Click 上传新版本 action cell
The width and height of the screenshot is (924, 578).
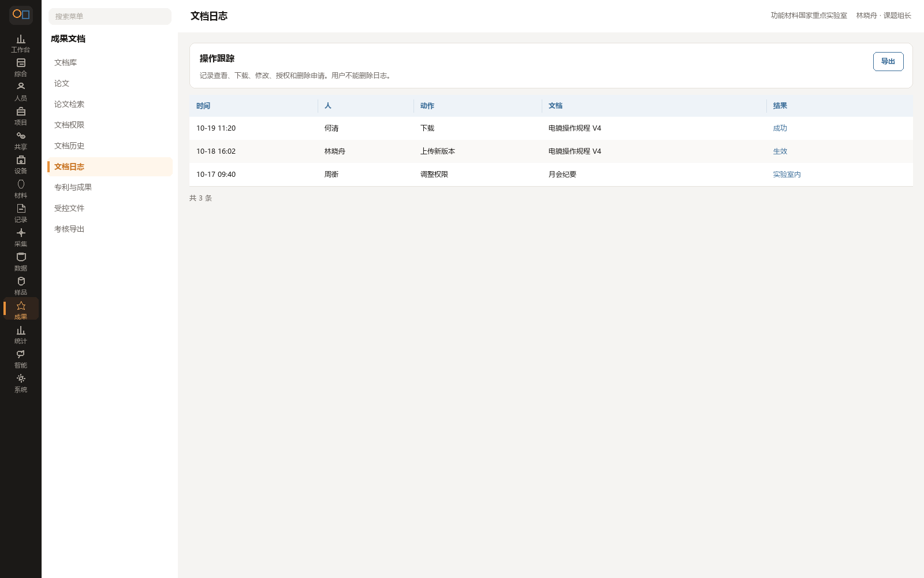tap(438, 151)
